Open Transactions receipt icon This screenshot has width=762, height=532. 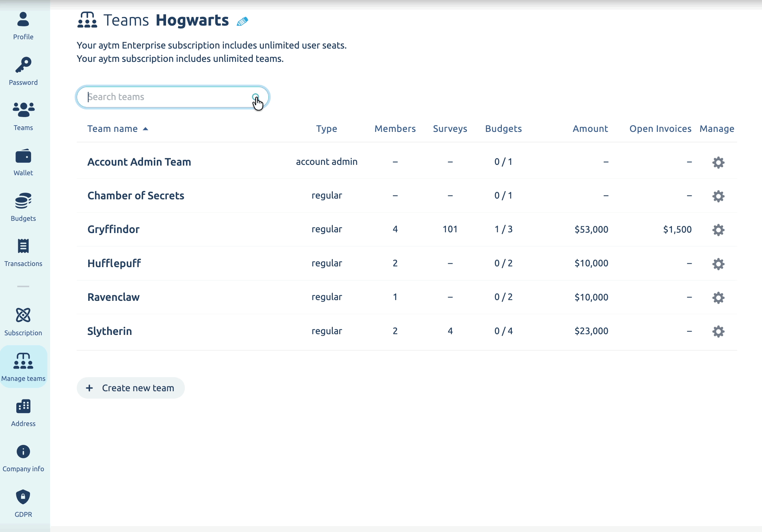tap(23, 246)
